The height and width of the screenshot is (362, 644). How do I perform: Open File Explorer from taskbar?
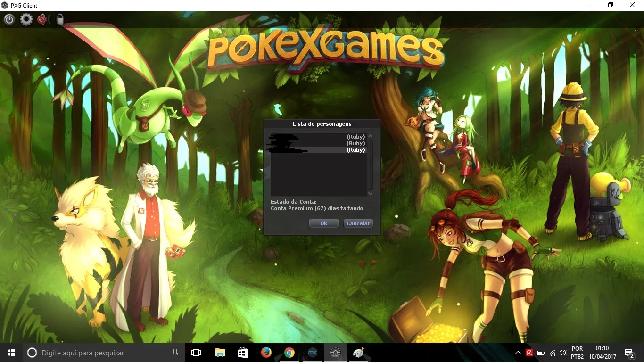[x=220, y=353]
